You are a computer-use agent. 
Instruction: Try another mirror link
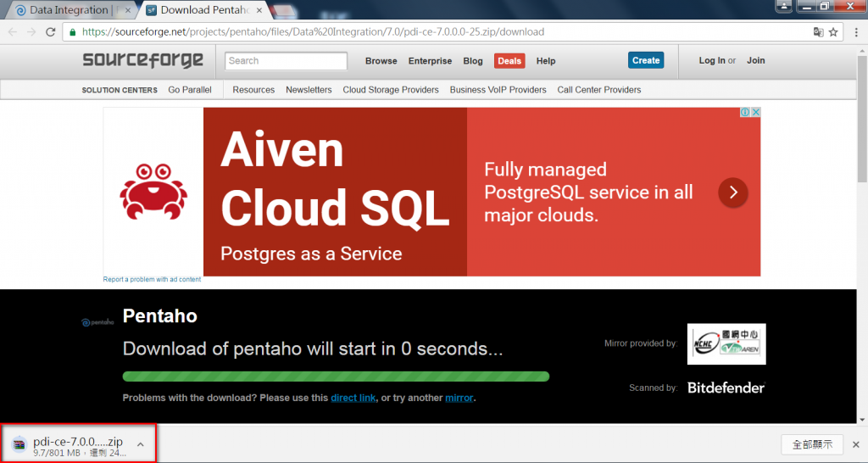[x=459, y=399]
